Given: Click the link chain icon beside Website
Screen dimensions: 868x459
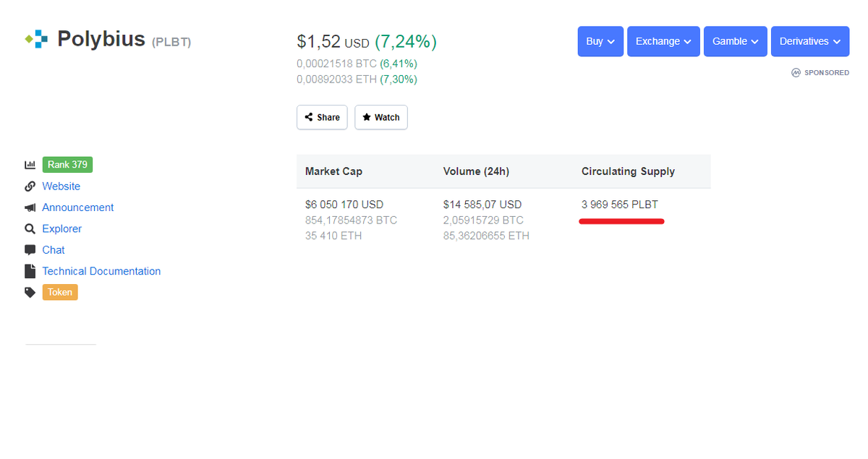Looking at the screenshot, I should (x=30, y=186).
